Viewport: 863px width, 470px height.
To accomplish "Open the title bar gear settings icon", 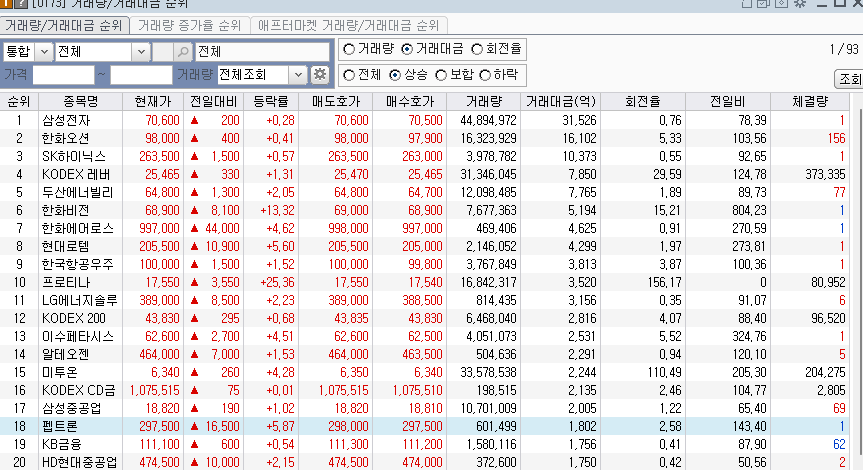I will (x=800, y=3).
